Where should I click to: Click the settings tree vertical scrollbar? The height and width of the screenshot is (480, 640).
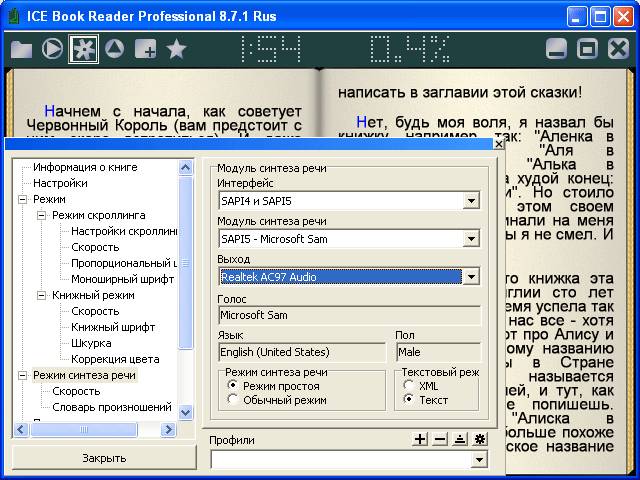coord(185,300)
